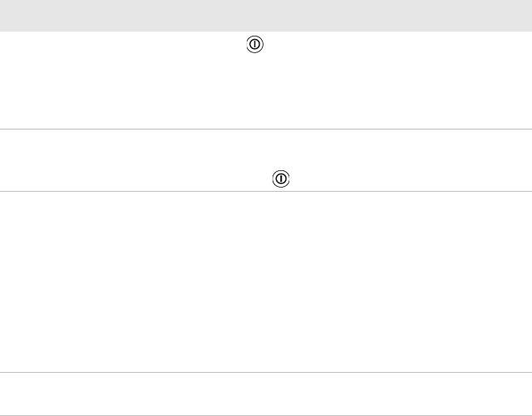Select the tall blank third table row
This screenshot has height=416, width=532.
click(x=266, y=282)
